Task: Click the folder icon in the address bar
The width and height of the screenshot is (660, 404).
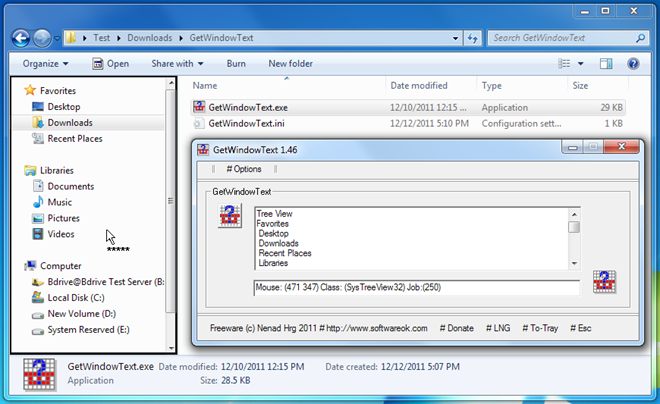Action: (71, 38)
